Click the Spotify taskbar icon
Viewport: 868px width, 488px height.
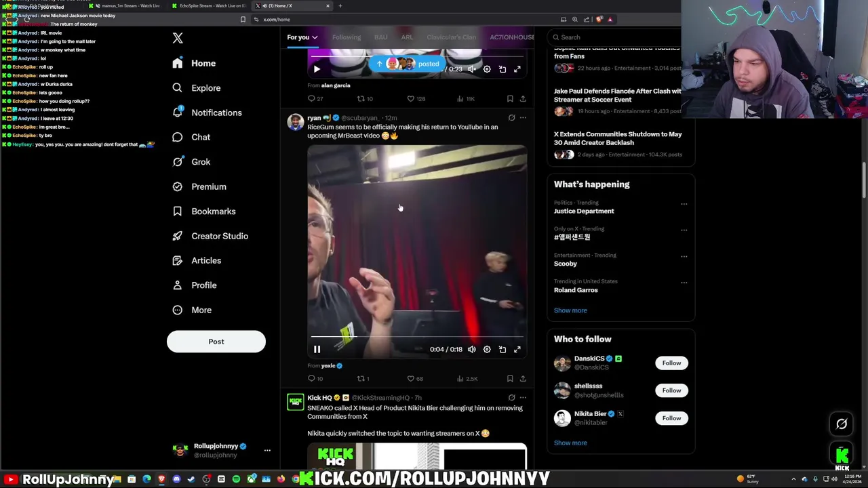pos(236,480)
